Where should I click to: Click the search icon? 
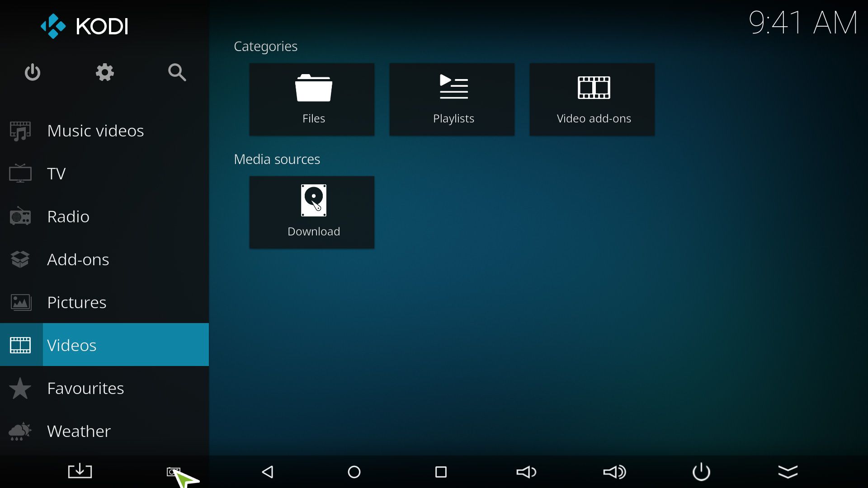point(177,72)
